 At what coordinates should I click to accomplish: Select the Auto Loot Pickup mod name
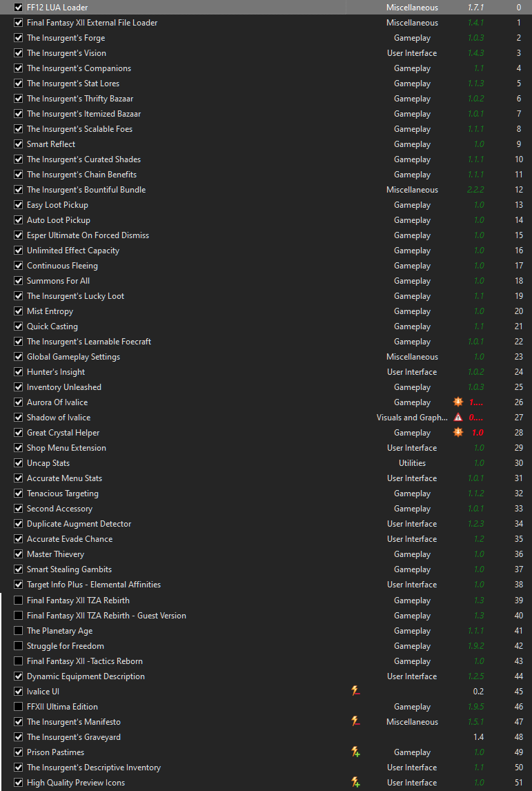click(59, 220)
